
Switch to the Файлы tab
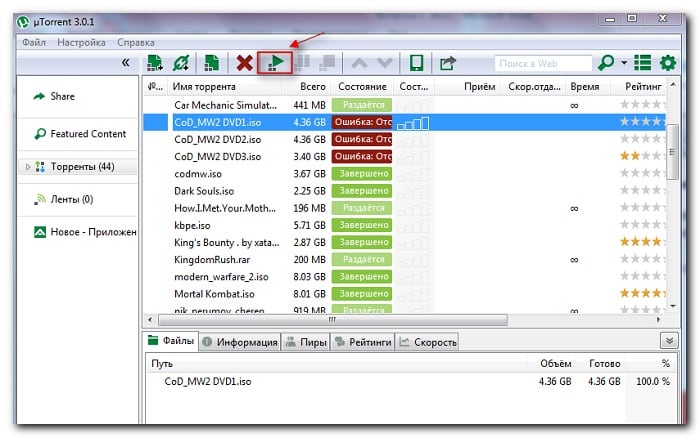[171, 341]
